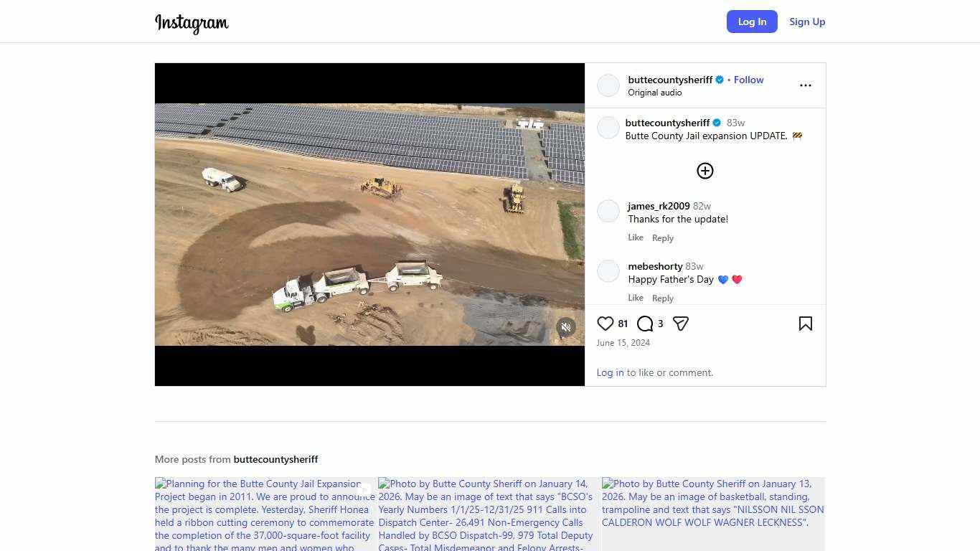The width and height of the screenshot is (980, 551).
Task: Reply to james_rk2009's comment
Action: coord(662,238)
